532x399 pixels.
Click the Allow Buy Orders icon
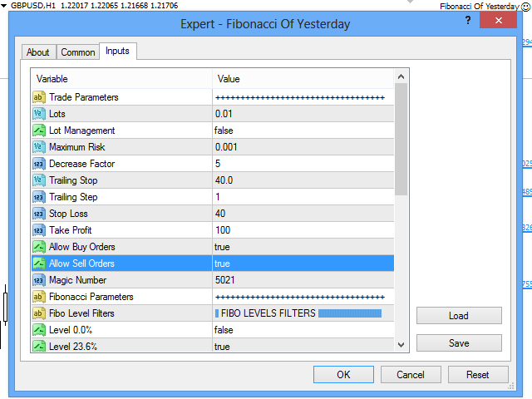click(38, 247)
